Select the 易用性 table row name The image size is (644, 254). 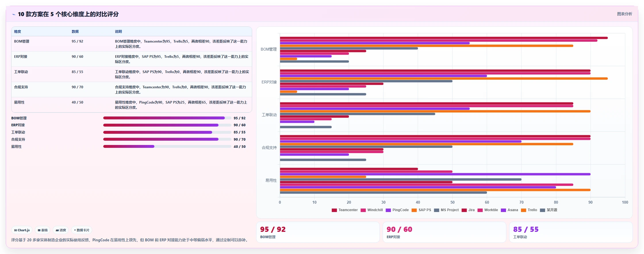coord(19,102)
